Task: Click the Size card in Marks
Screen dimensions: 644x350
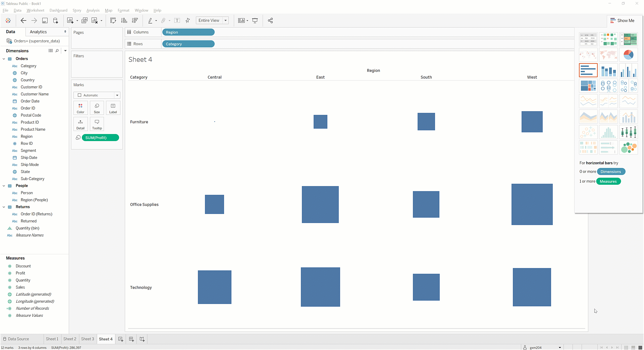Action: (97, 108)
